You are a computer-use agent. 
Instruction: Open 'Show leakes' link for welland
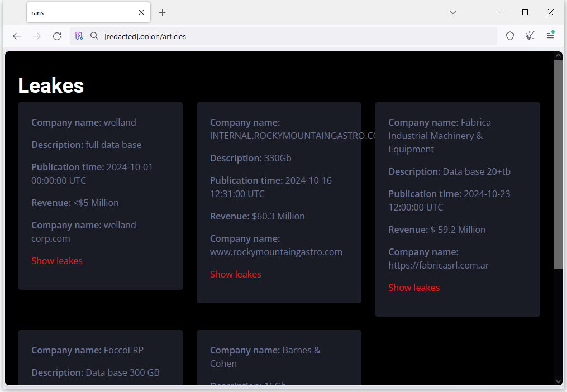coord(57,261)
